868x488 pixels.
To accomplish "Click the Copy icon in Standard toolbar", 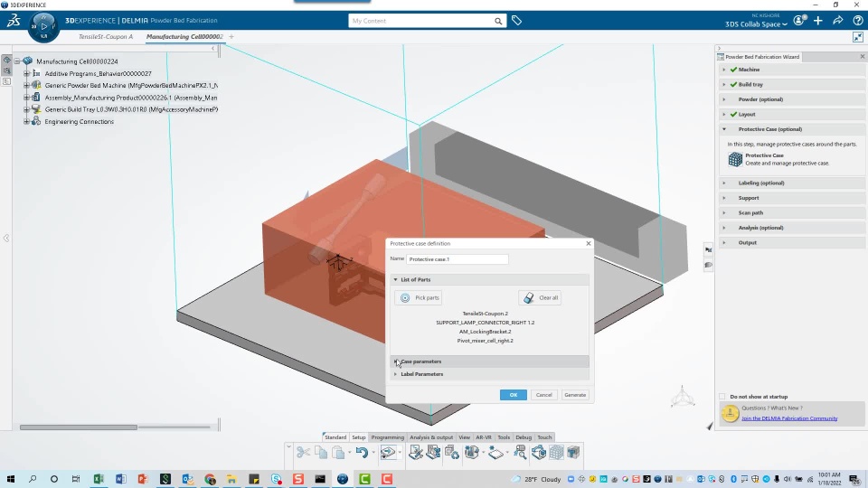I will coord(320,453).
